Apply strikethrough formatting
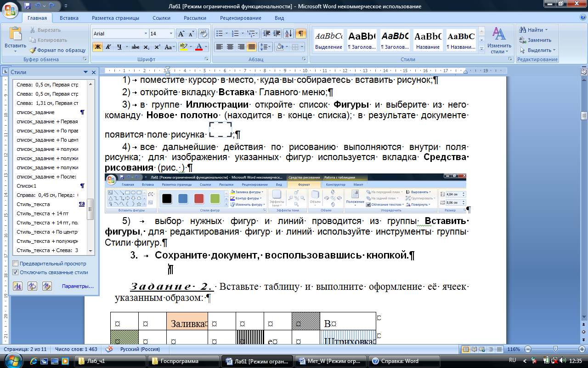 pyautogui.click(x=136, y=47)
